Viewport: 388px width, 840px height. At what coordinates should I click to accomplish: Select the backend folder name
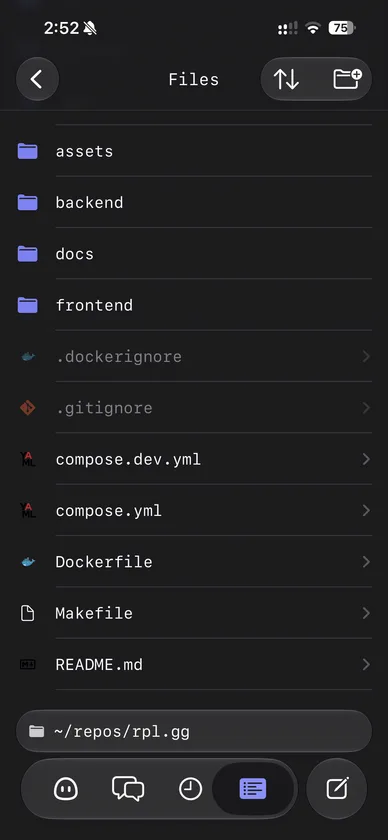coord(89,202)
